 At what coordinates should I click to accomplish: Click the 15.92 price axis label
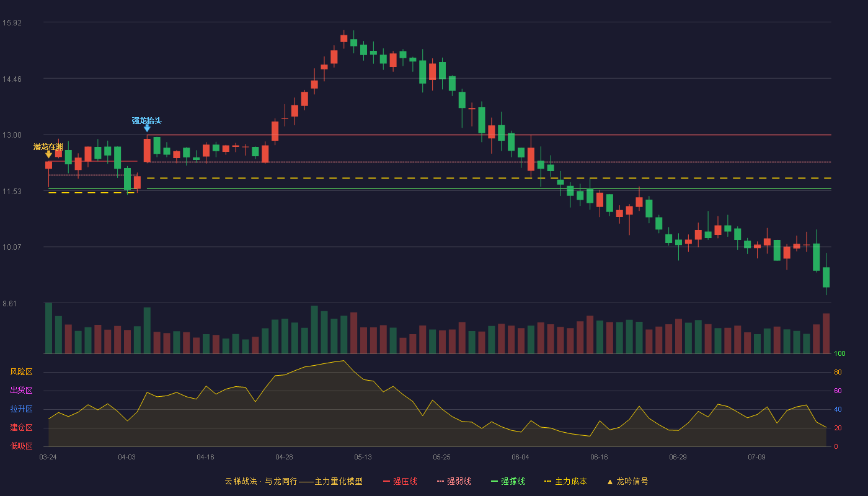pos(12,23)
